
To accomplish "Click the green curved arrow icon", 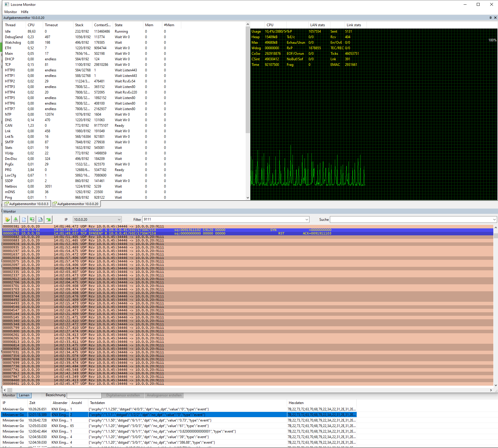I will (48, 220).
